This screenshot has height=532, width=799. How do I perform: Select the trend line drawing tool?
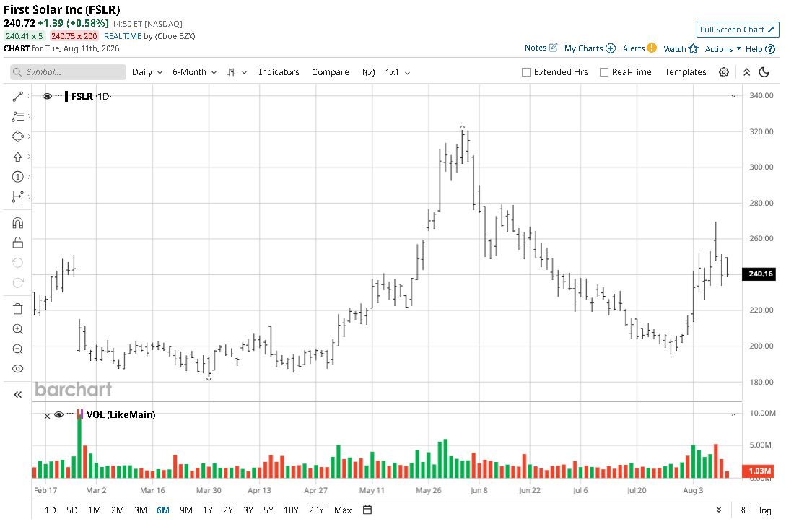pos(18,96)
